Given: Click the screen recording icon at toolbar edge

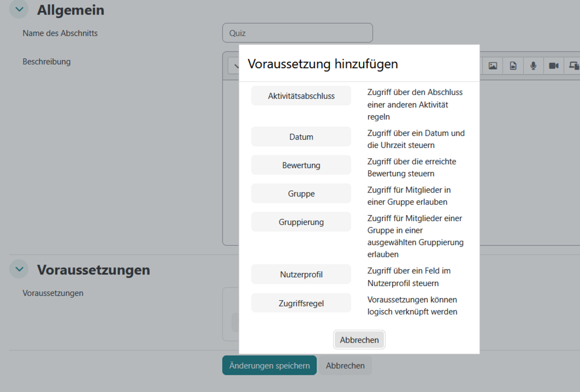Looking at the screenshot, I should pyautogui.click(x=573, y=66).
